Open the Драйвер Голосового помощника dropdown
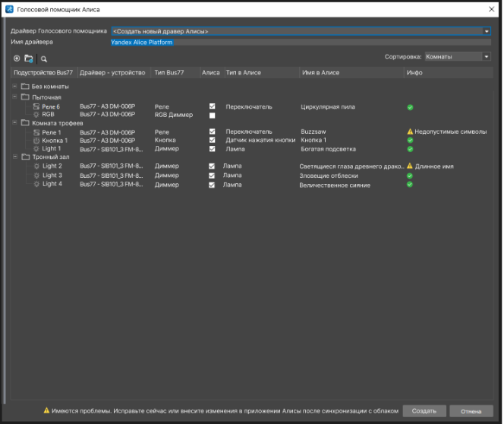The image size is (504, 424). tap(487, 31)
